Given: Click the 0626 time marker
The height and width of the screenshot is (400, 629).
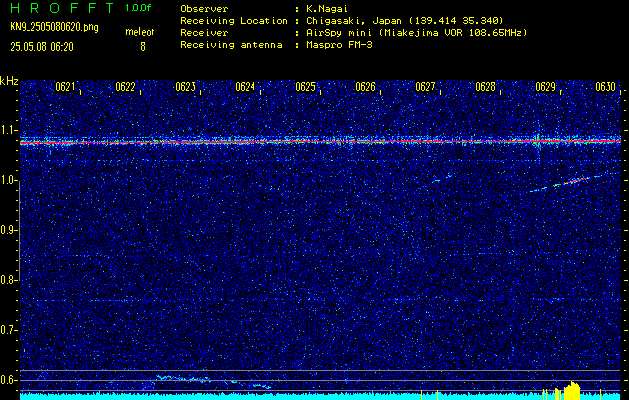Looking at the screenshot, I should [366, 87].
